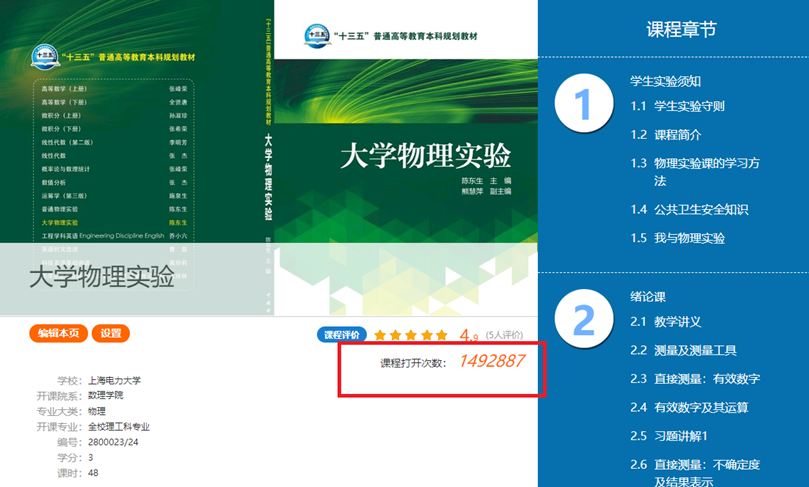
Task: Click the course open count 1492887
Action: coord(491,361)
